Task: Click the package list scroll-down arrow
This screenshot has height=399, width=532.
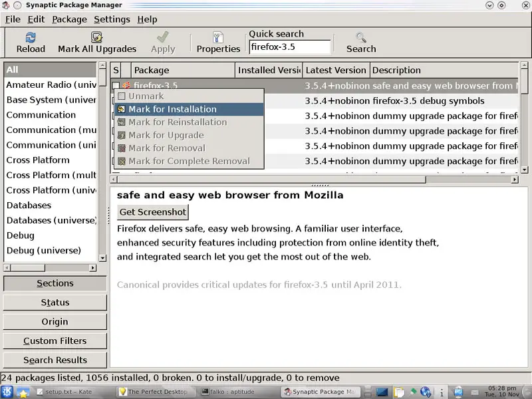Action: coord(525,170)
